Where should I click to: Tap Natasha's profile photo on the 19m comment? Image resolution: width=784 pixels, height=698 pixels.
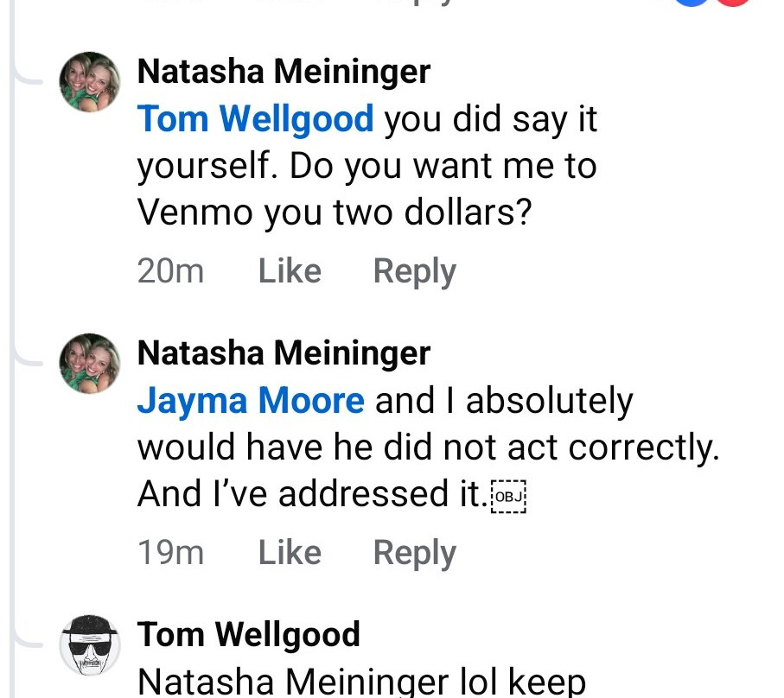(x=89, y=364)
